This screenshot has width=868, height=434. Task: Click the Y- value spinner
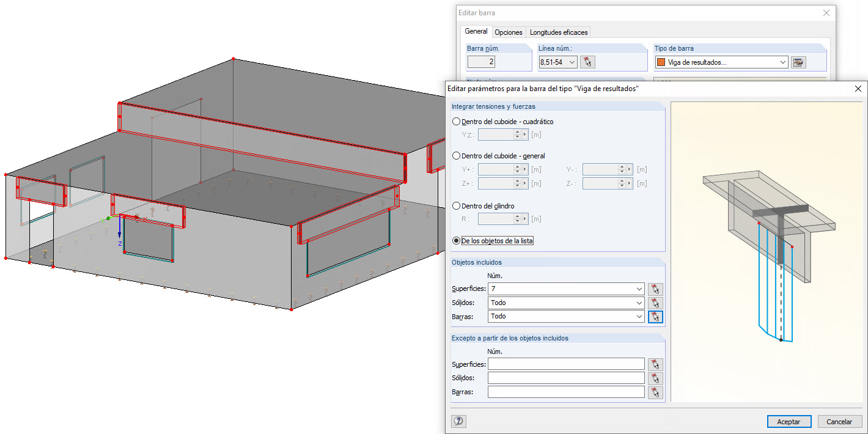point(622,169)
